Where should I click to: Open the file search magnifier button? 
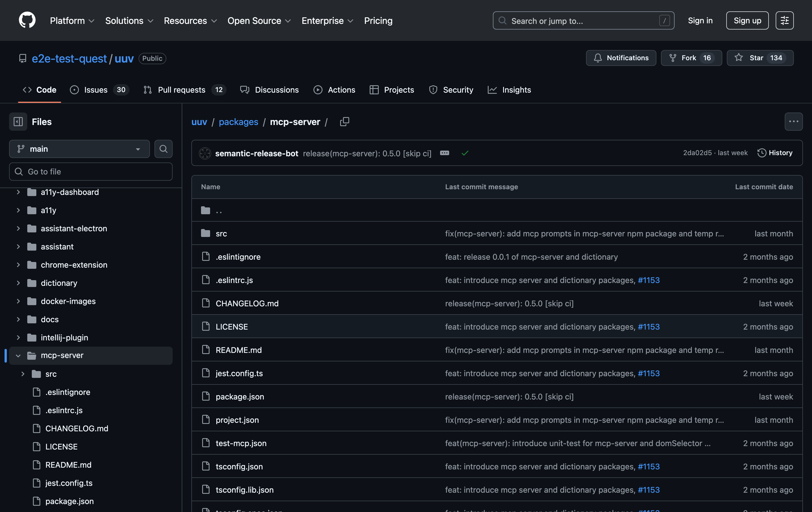[x=163, y=149]
